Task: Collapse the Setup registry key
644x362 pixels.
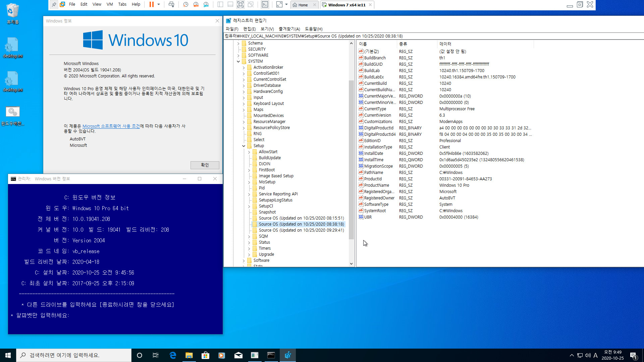Action: pyautogui.click(x=244, y=146)
